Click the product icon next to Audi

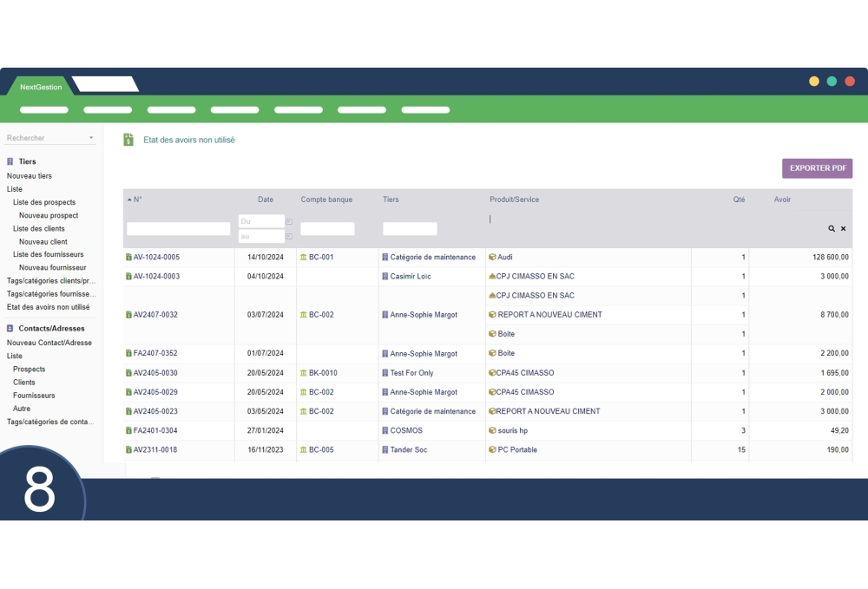pyautogui.click(x=493, y=257)
